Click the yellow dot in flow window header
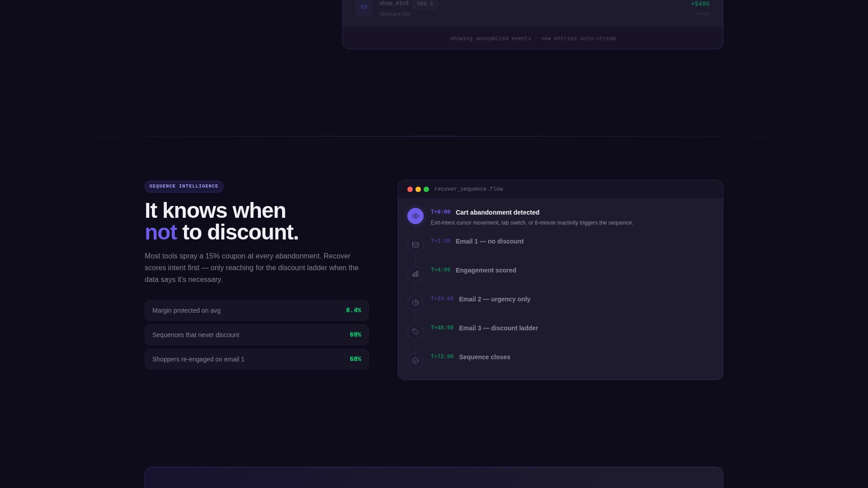 click(x=418, y=189)
